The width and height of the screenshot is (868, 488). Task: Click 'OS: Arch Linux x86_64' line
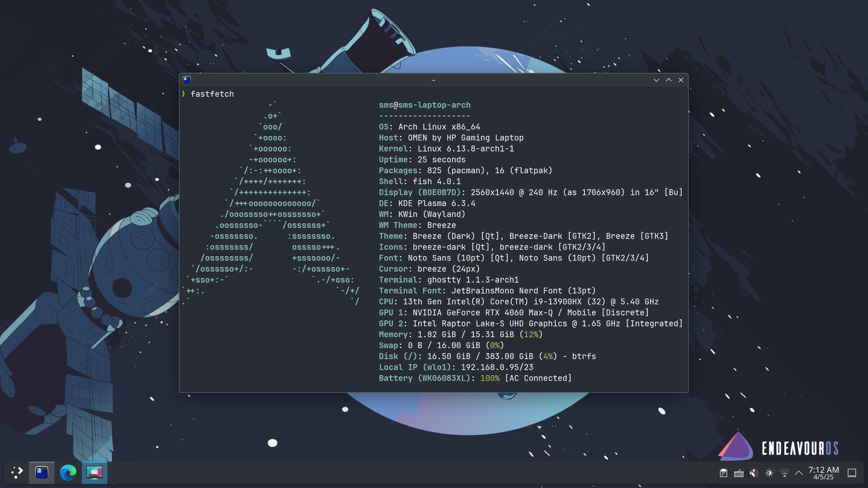click(x=429, y=127)
